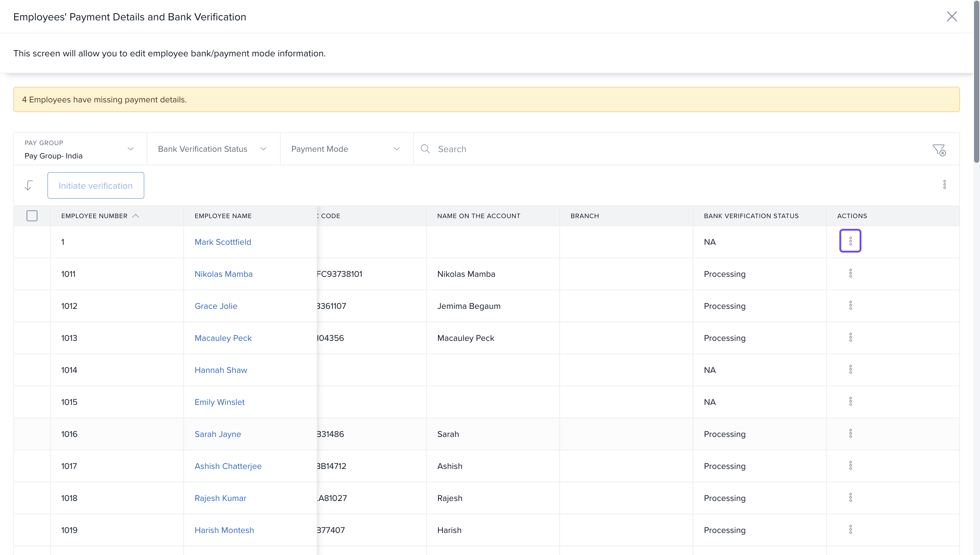Open Macauley Peck employee link
The image size is (980, 555).
point(223,338)
